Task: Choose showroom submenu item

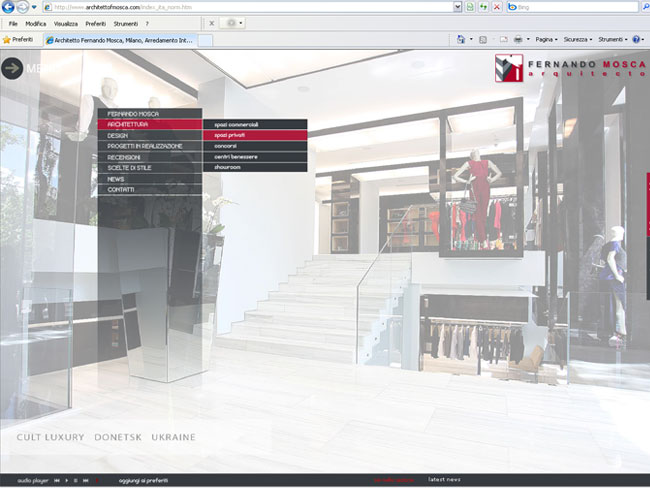Action: click(255, 167)
